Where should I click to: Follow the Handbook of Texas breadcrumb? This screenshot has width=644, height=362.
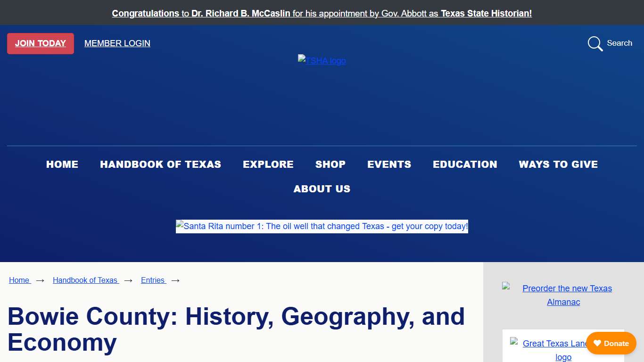click(85, 280)
